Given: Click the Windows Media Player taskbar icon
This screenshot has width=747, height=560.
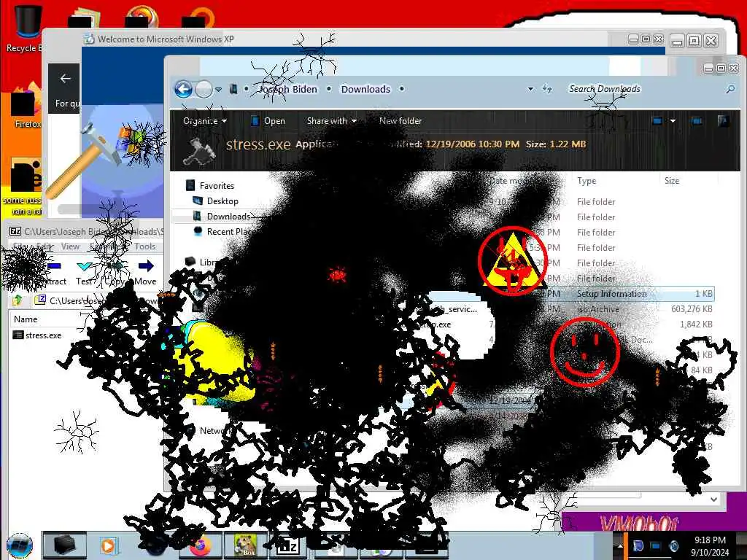Looking at the screenshot, I should click(x=109, y=545).
